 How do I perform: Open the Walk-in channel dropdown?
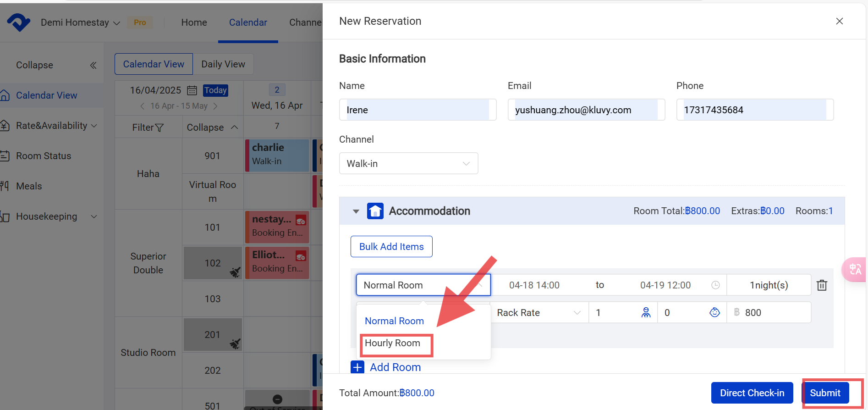coord(408,164)
